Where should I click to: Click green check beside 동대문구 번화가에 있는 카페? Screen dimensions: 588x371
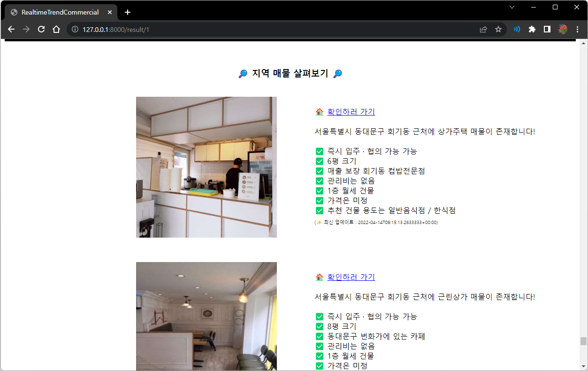point(320,336)
